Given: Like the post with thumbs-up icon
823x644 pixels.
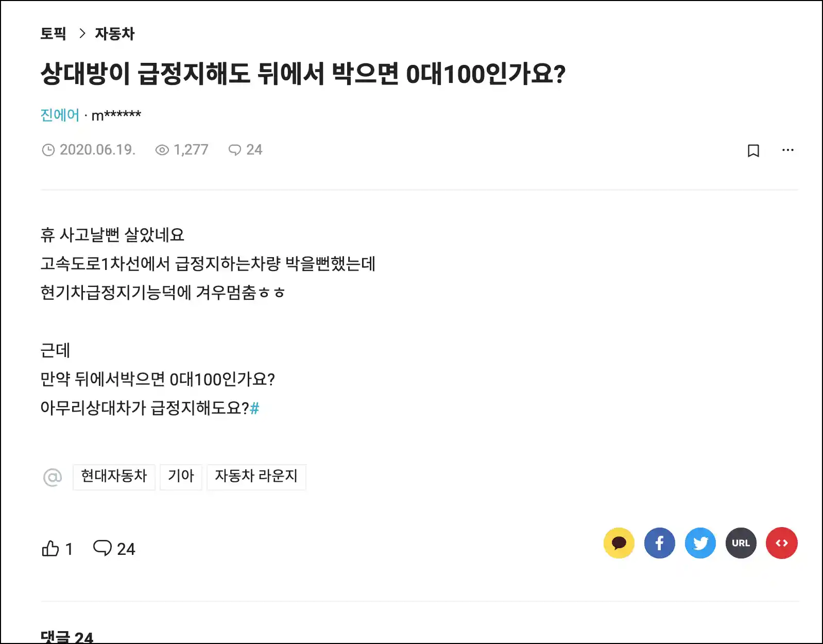Looking at the screenshot, I should (50, 548).
